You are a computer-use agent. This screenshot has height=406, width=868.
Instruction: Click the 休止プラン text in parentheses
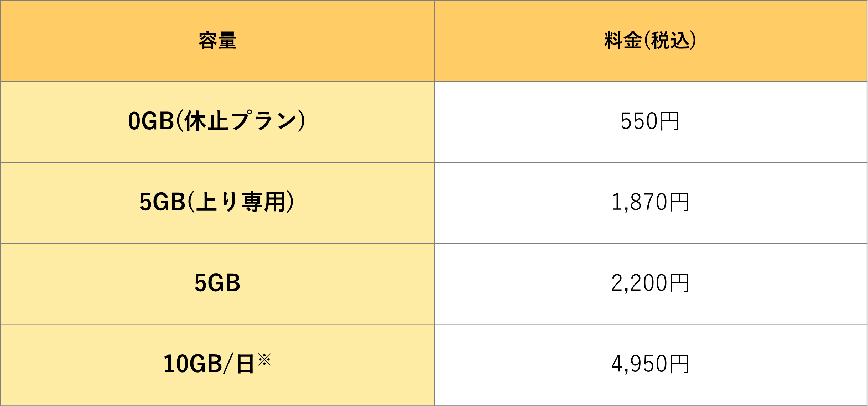tap(240, 121)
